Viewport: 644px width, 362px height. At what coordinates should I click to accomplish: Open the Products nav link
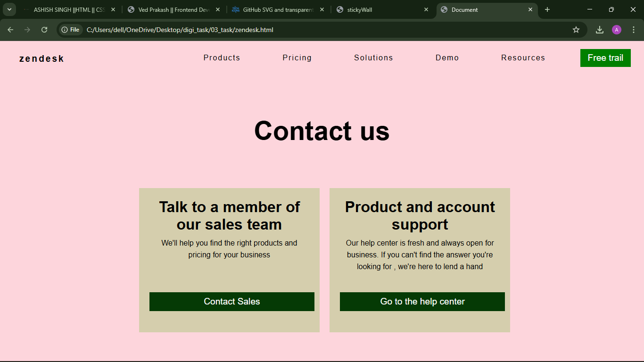pos(222,58)
